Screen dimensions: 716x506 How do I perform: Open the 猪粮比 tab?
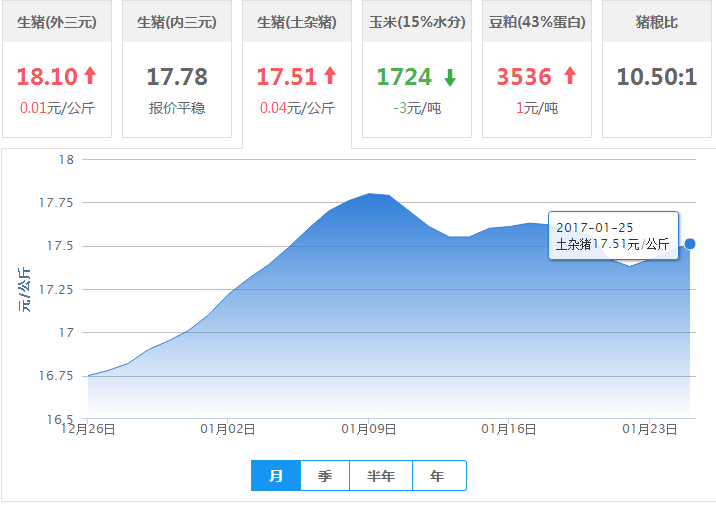(x=657, y=22)
